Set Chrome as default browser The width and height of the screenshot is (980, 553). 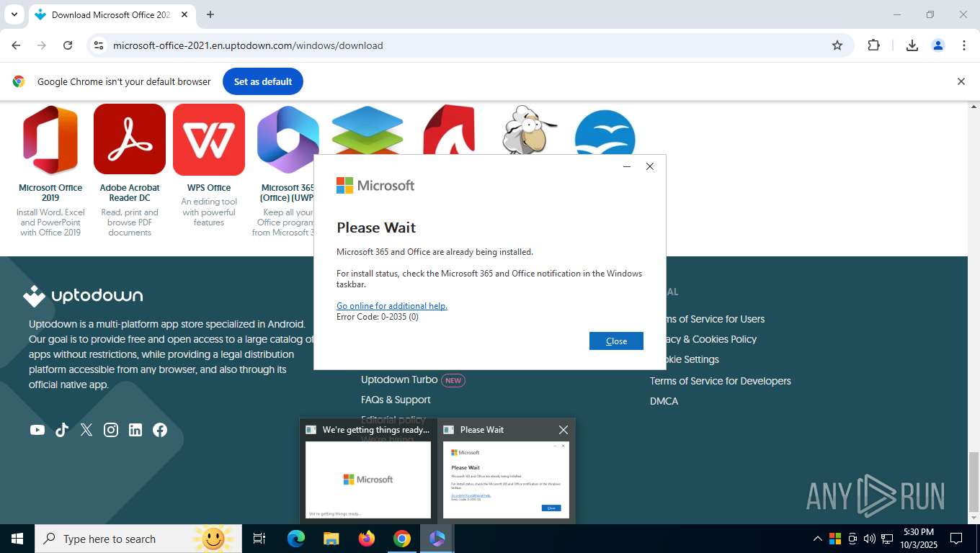[263, 81]
